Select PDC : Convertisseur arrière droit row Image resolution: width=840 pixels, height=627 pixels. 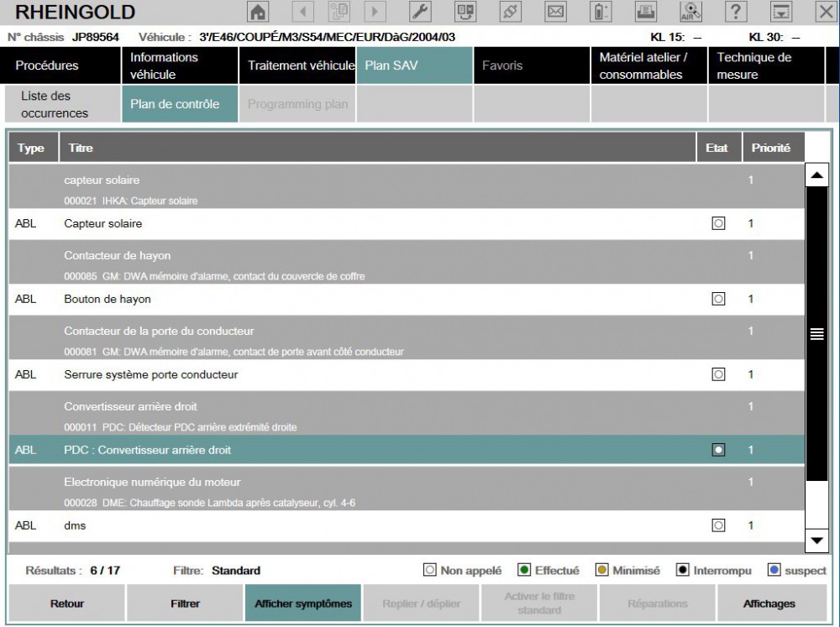[x=407, y=450]
